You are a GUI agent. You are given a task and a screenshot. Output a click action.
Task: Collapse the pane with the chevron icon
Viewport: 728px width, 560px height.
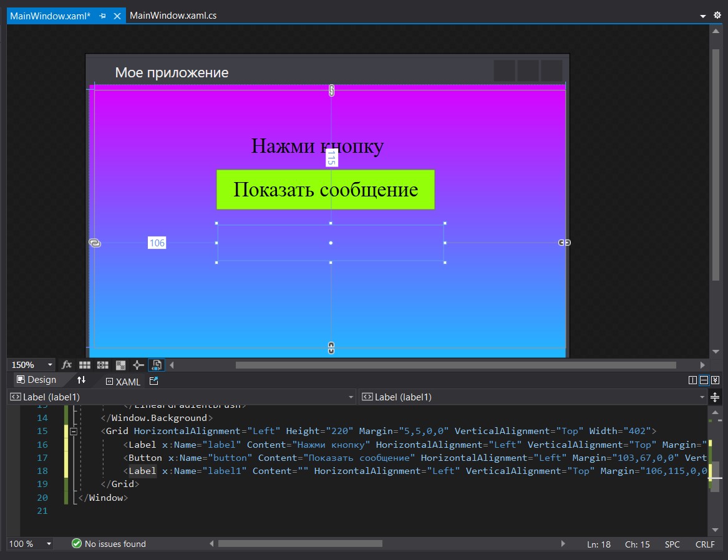pyautogui.click(x=715, y=380)
